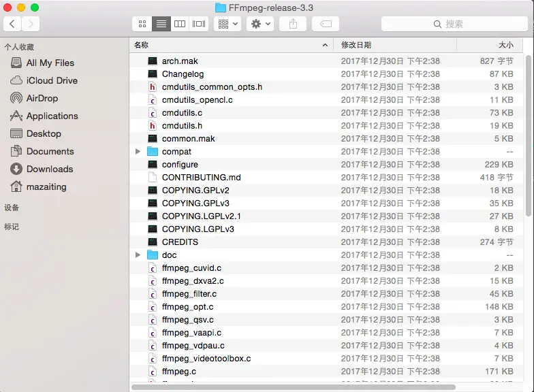Click the search field
This screenshot has width=534, height=392.
tap(454, 24)
